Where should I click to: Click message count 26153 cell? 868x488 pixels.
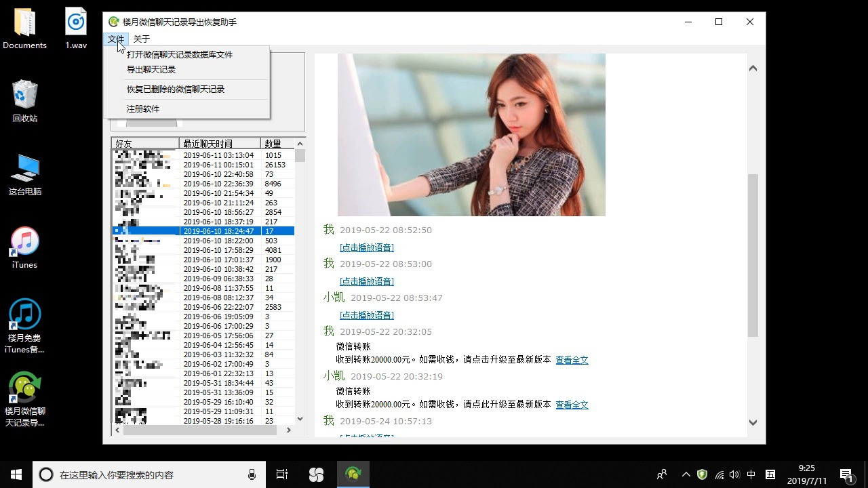[275, 165]
